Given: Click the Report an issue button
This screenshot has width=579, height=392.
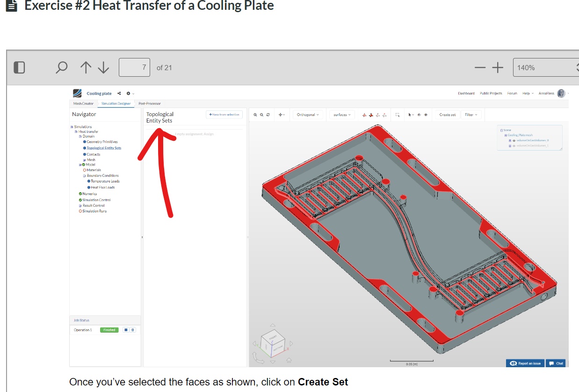Looking at the screenshot, I should [x=525, y=363].
